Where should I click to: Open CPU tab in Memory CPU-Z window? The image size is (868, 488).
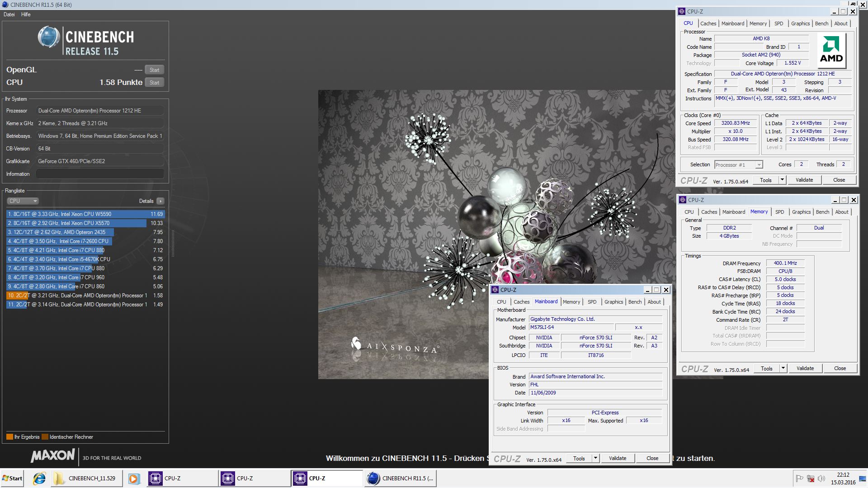[x=689, y=212]
